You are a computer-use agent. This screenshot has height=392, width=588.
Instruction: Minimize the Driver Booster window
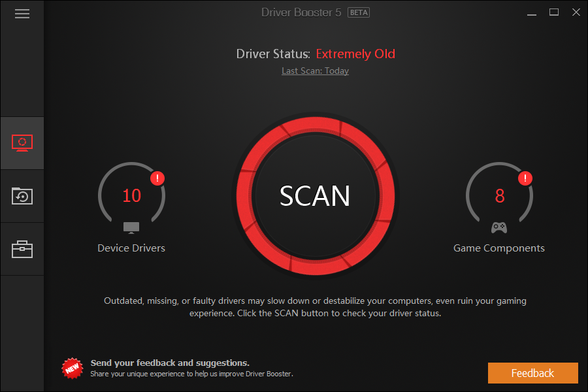coord(532,13)
